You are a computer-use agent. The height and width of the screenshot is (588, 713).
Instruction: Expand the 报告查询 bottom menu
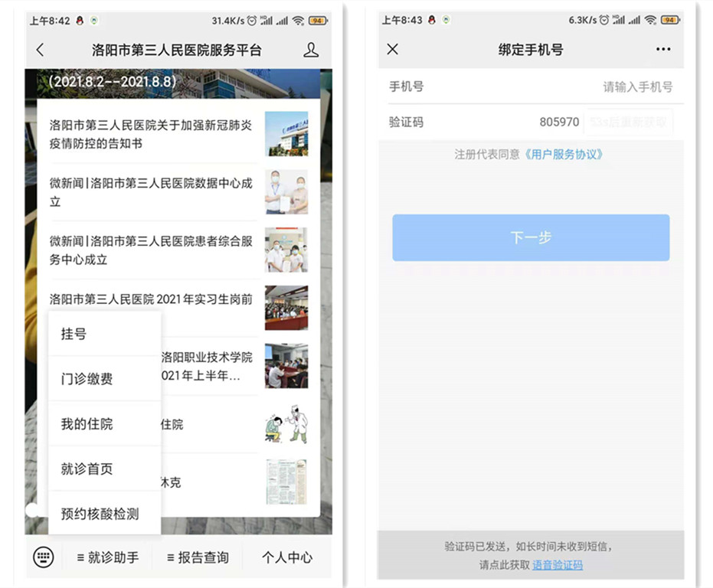198,557
